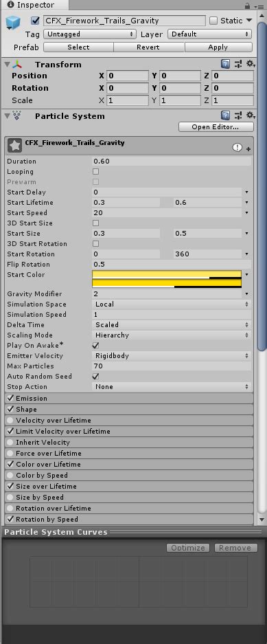This screenshot has width=267, height=644.
Task: Click the GameObject cube icon
Action: pyautogui.click(x=13, y=23)
